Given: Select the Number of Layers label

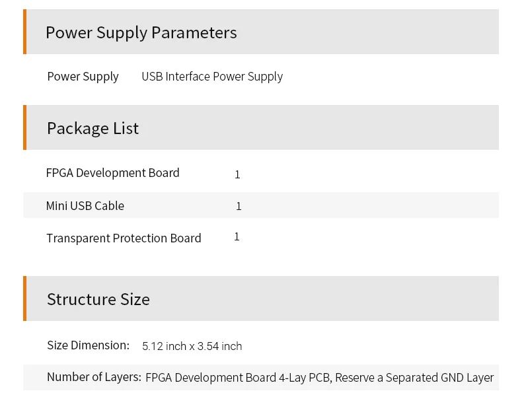Looking at the screenshot, I should [x=94, y=377].
